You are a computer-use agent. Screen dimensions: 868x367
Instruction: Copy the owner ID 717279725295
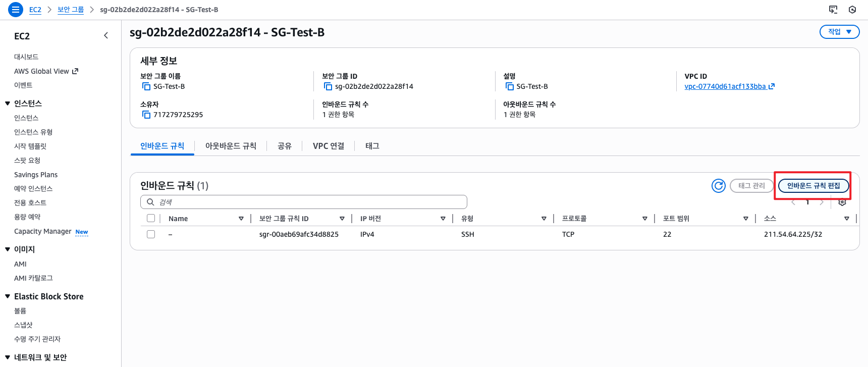click(146, 115)
